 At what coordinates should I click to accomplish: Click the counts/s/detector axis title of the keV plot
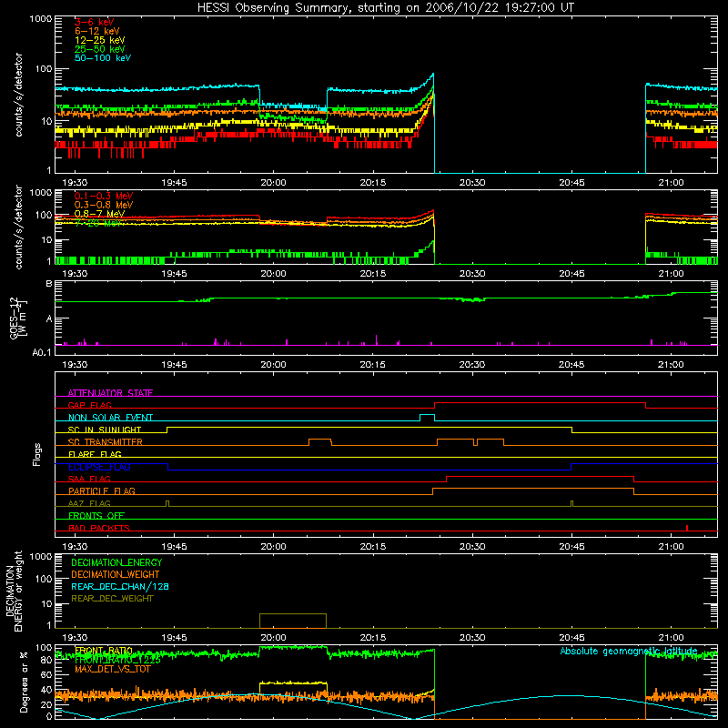[x=18, y=95]
